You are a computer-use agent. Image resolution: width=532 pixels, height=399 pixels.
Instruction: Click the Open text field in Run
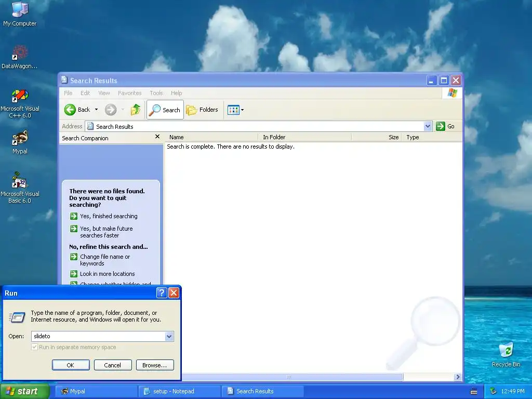[x=98, y=336]
